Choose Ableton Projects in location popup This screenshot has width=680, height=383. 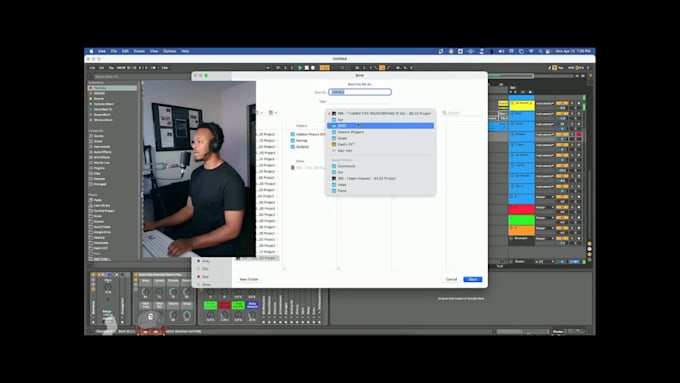click(380, 132)
